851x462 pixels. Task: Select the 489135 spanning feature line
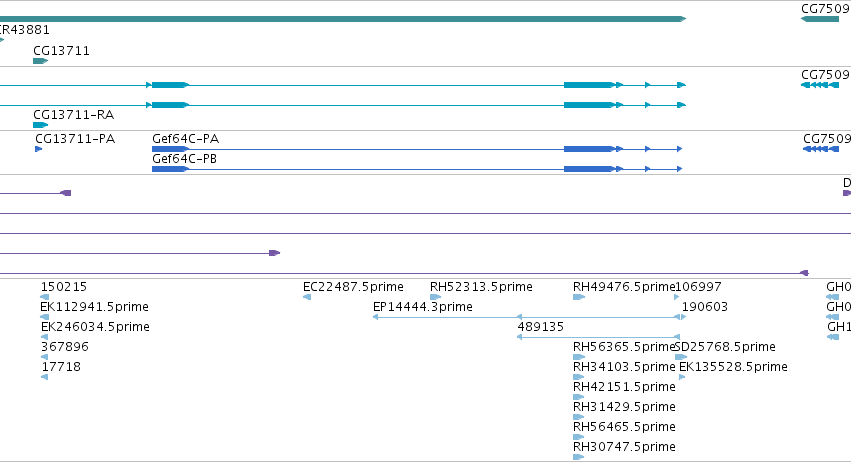pos(599,337)
